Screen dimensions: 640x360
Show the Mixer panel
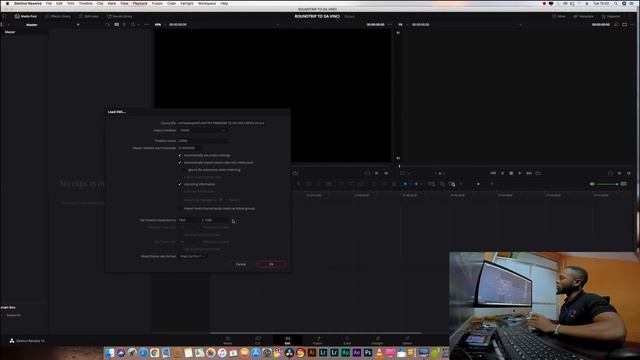[x=559, y=16]
